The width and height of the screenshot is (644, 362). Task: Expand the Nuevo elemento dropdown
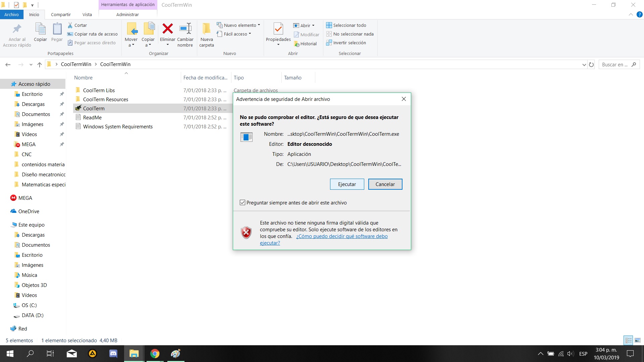point(259,25)
